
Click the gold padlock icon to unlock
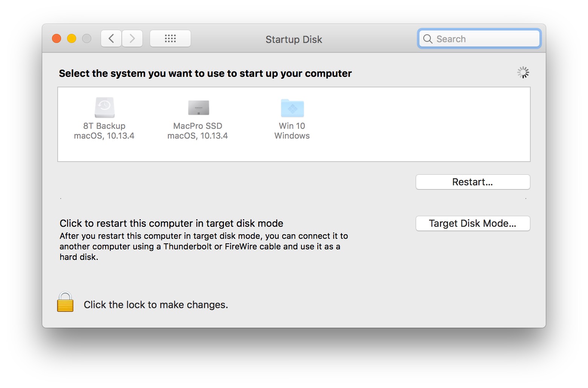[x=65, y=302]
